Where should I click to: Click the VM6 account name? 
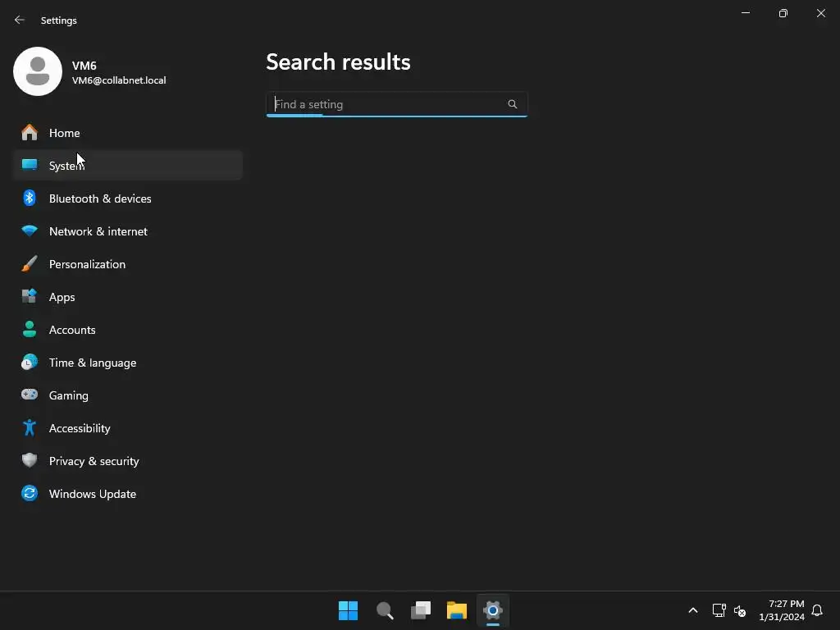(84, 66)
